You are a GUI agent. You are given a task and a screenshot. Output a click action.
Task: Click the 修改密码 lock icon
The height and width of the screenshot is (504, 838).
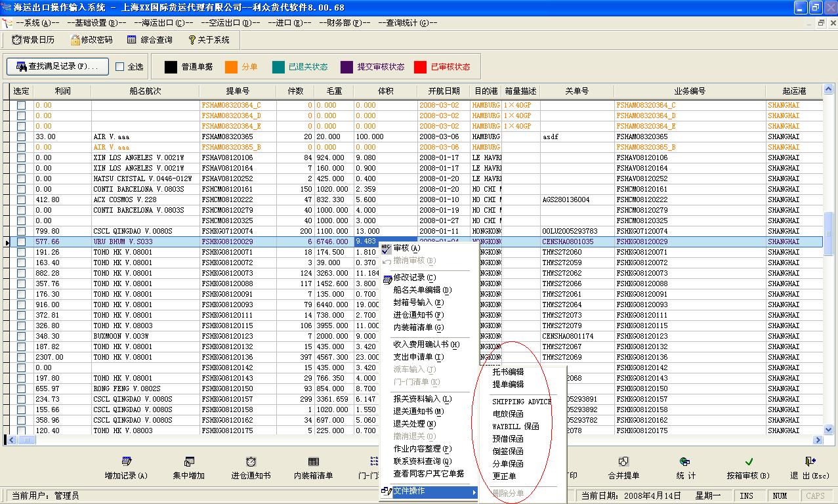pyautogui.click(x=74, y=40)
